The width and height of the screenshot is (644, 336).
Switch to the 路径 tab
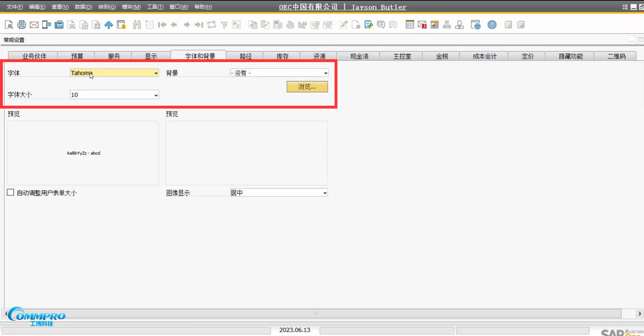[244, 56]
